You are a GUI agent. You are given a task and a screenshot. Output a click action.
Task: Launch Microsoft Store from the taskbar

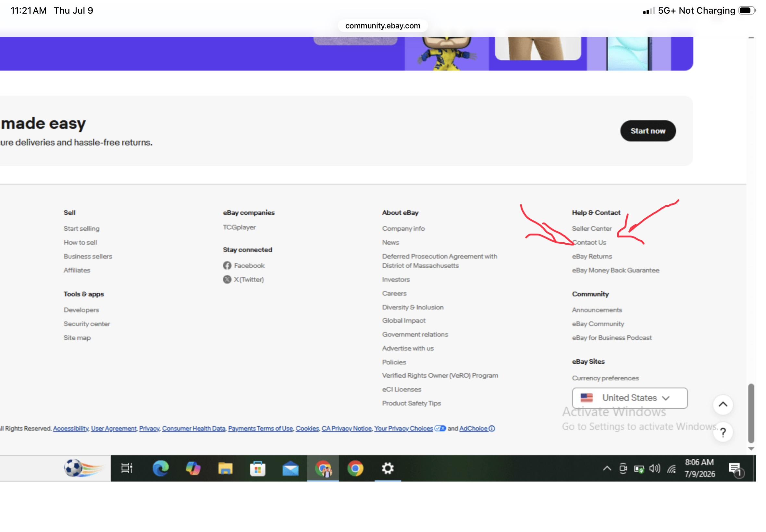[x=257, y=468]
